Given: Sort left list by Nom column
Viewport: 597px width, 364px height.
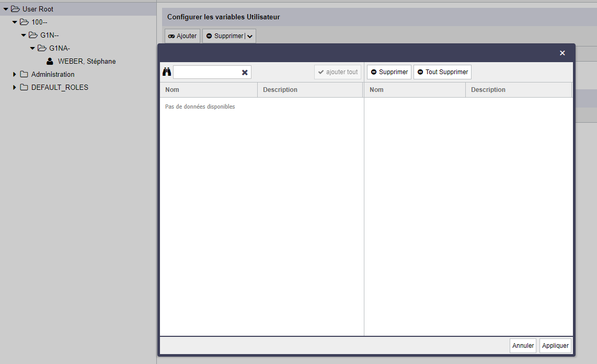Looking at the screenshot, I should tap(209, 90).
